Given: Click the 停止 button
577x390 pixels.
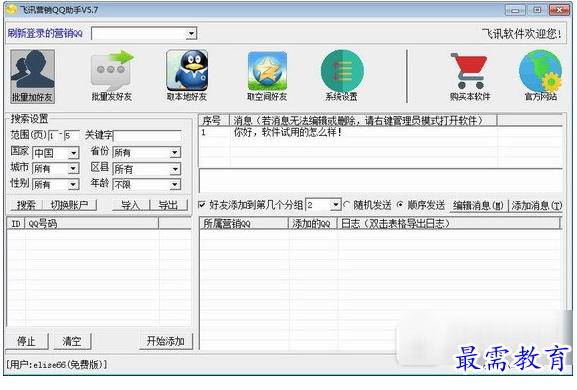Looking at the screenshot, I should coord(26,341).
